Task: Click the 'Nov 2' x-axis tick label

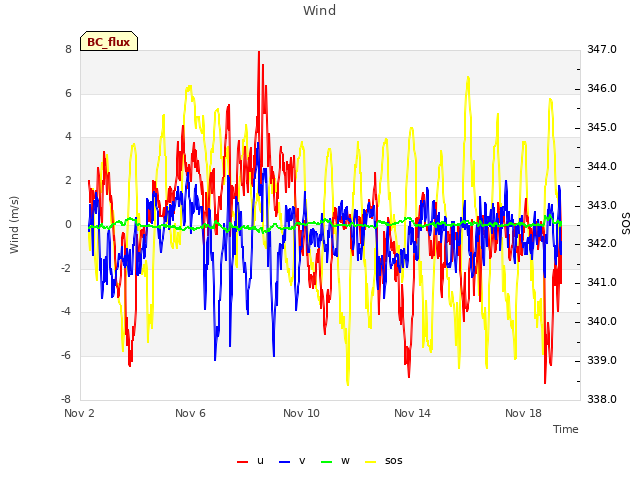Action: [x=79, y=413]
